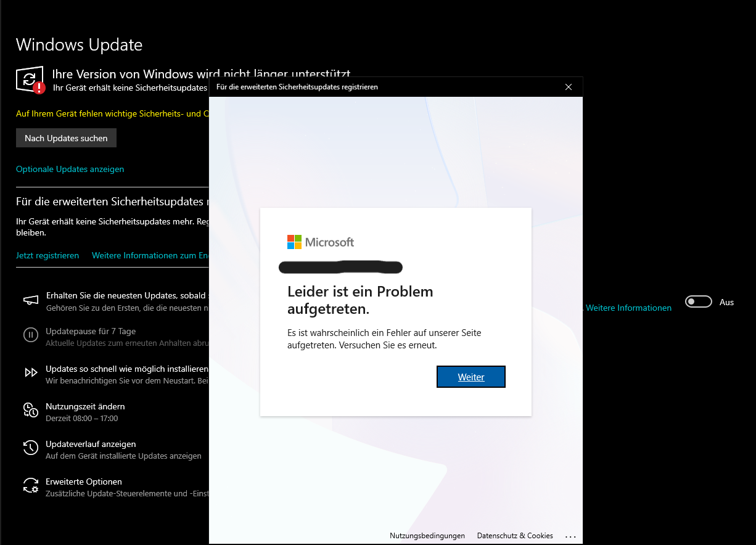Click Jetzt registrieren link
This screenshot has width=756, height=545.
coord(47,255)
